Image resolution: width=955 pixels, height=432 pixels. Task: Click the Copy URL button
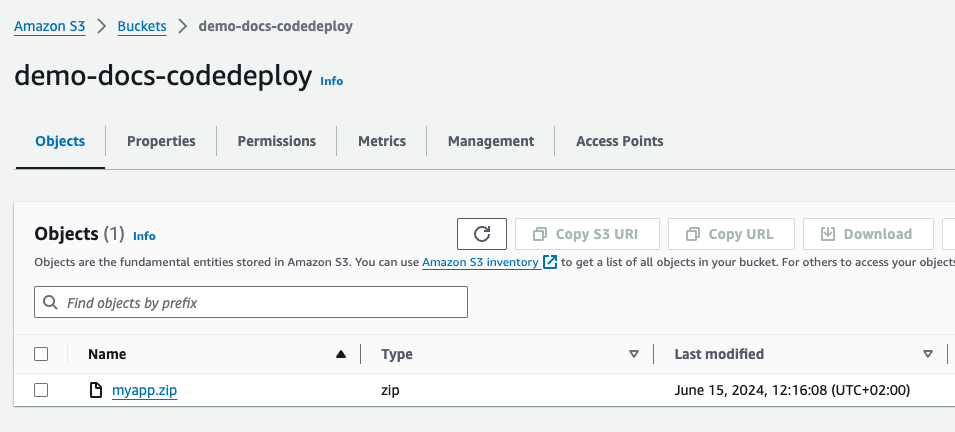(731, 234)
